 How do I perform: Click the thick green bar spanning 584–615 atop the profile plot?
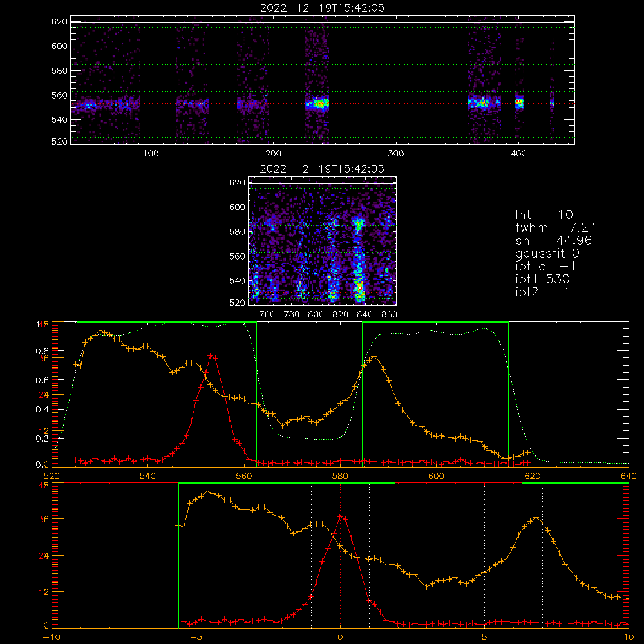(x=435, y=322)
